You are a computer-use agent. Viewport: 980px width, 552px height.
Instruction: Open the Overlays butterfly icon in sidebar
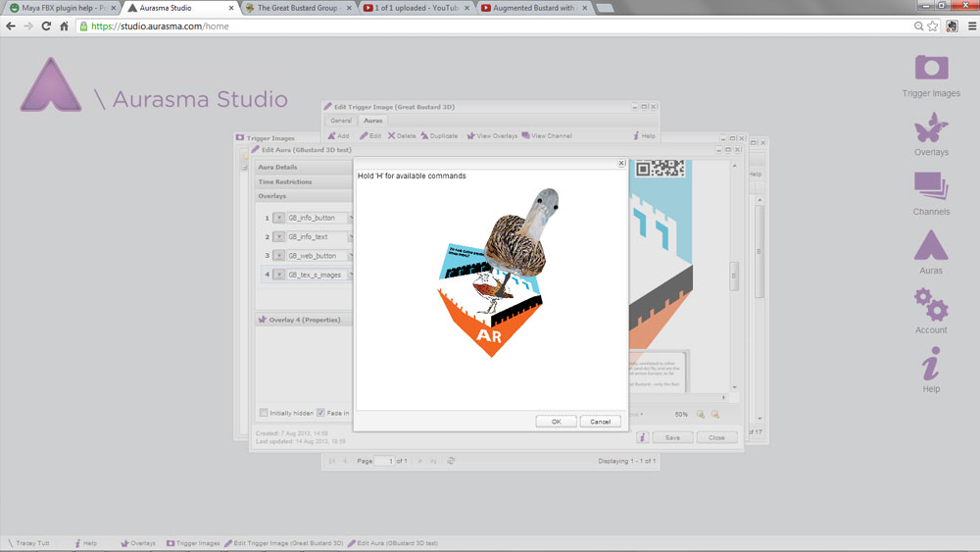931,131
